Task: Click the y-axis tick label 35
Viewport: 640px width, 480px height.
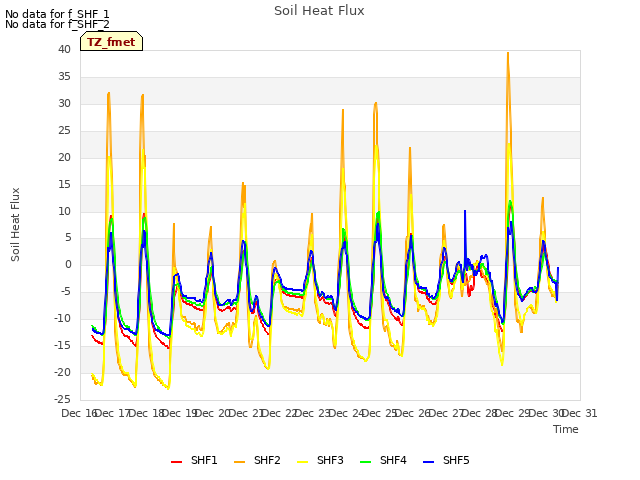Action: tap(64, 77)
